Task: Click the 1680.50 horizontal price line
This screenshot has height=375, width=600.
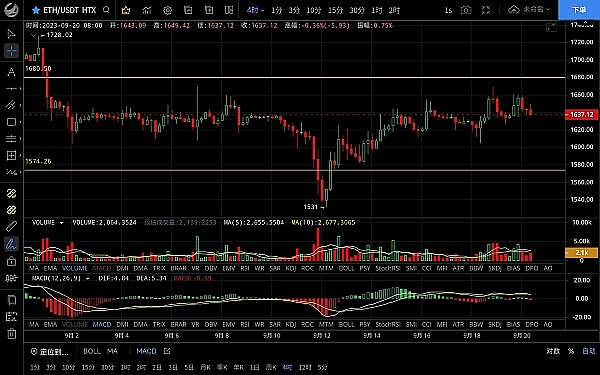Action: (x=295, y=77)
